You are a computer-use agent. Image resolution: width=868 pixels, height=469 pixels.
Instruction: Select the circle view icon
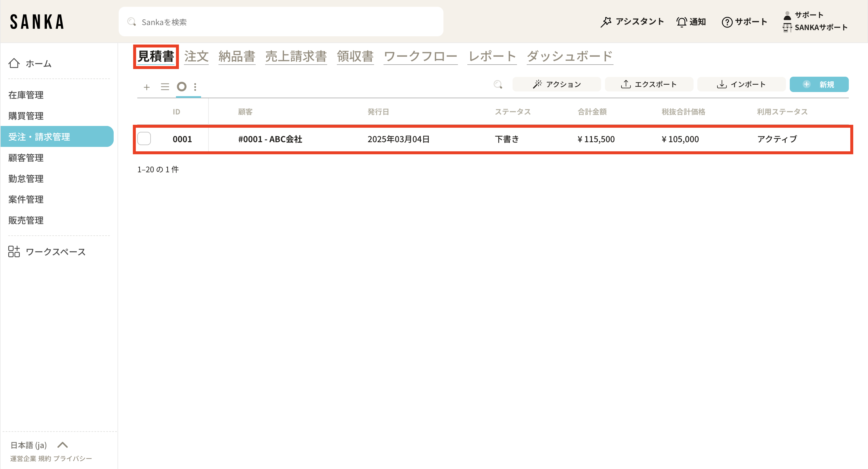pyautogui.click(x=182, y=86)
